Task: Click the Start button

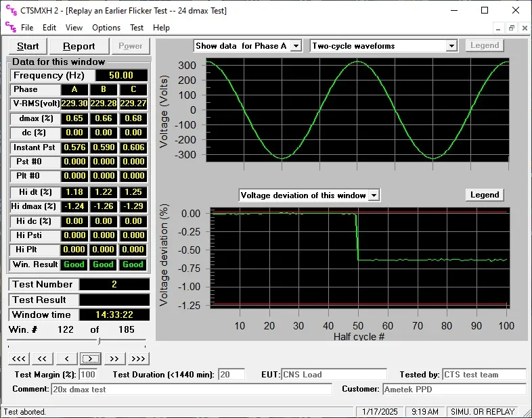Action: tap(28, 46)
